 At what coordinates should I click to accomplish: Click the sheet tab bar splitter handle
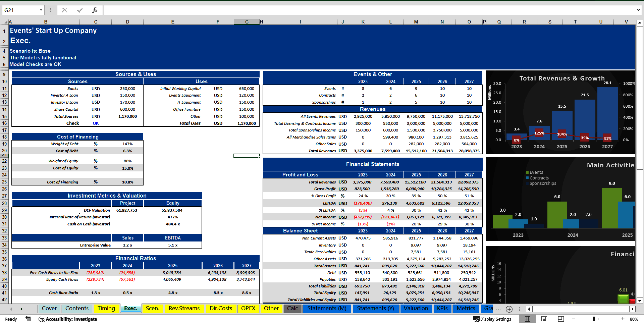tap(520, 309)
